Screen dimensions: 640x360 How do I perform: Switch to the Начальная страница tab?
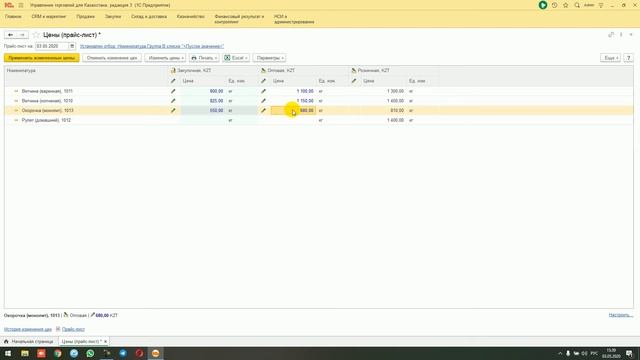pyautogui.click(x=29, y=341)
